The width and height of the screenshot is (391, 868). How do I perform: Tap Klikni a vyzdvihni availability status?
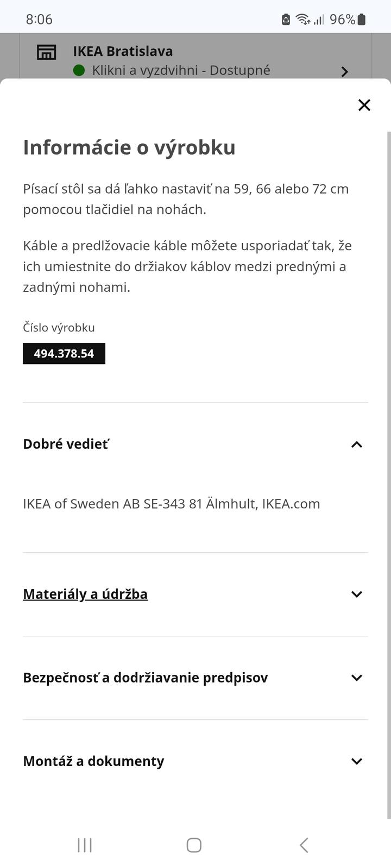click(181, 70)
